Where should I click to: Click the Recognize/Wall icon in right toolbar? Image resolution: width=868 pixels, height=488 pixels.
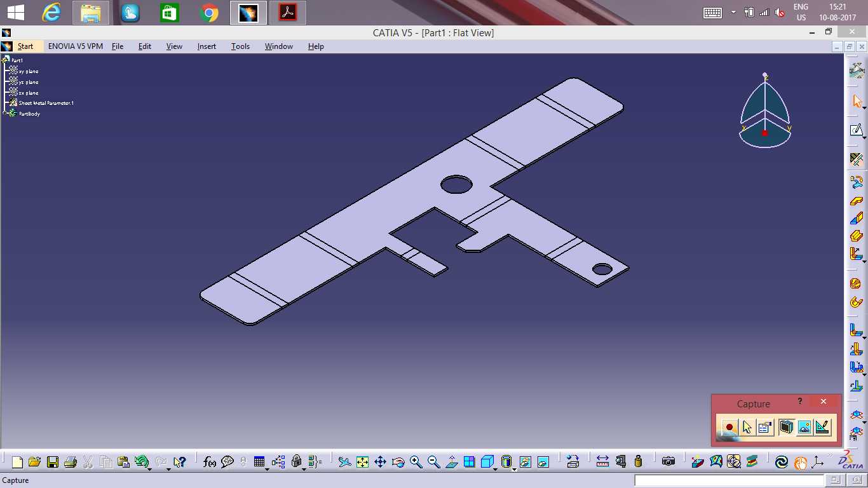(856, 183)
